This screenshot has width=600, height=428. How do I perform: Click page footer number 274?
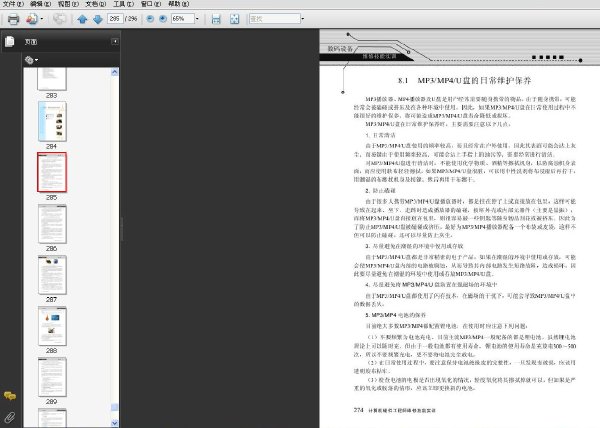[x=359, y=410]
